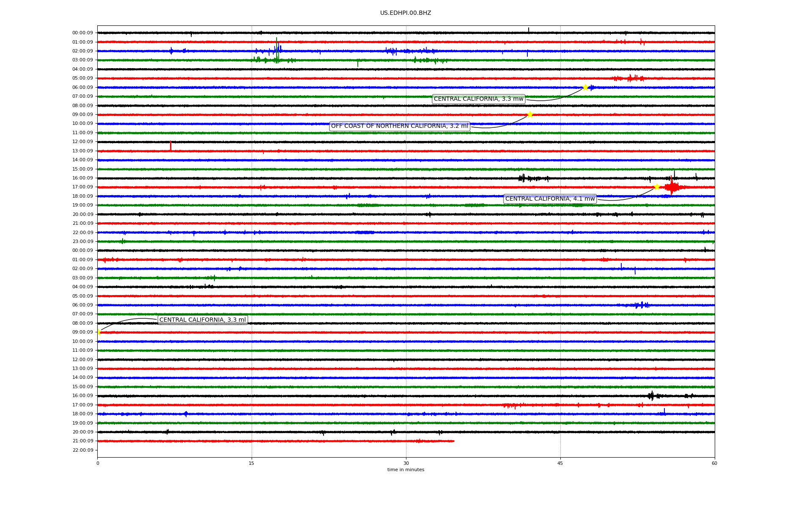Image resolution: width=812 pixels, height=508 pixels.
Task: Click the 'CENTRAL CALIFORNIA, 3.3 ml' annotation box
Action: point(202,320)
